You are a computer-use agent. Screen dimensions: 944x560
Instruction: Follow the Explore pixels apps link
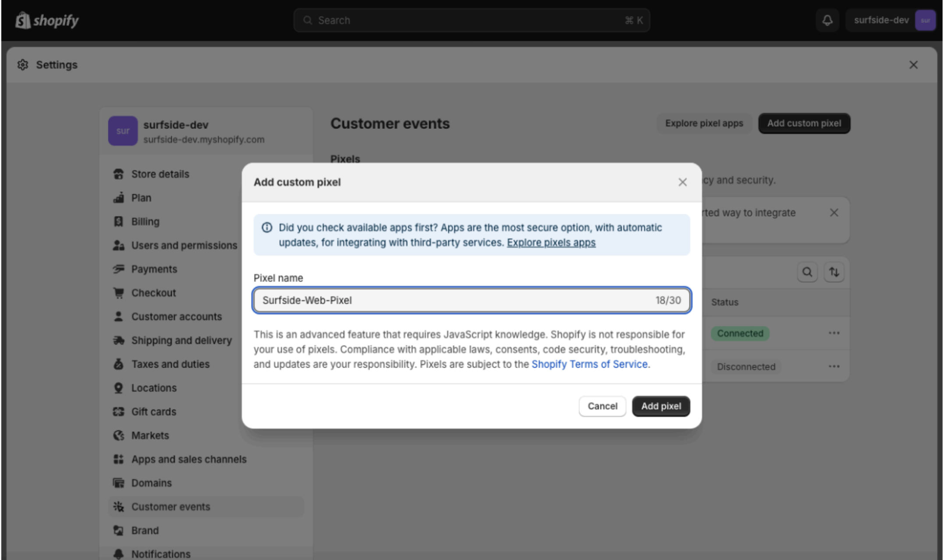point(551,242)
